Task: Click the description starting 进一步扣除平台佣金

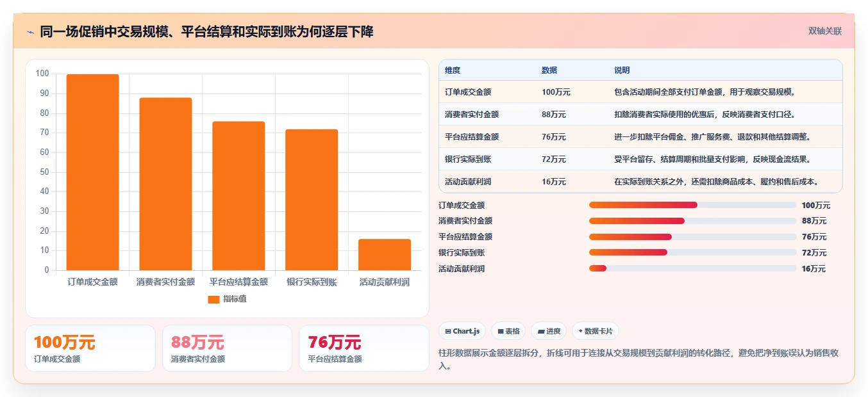Action: (x=713, y=137)
